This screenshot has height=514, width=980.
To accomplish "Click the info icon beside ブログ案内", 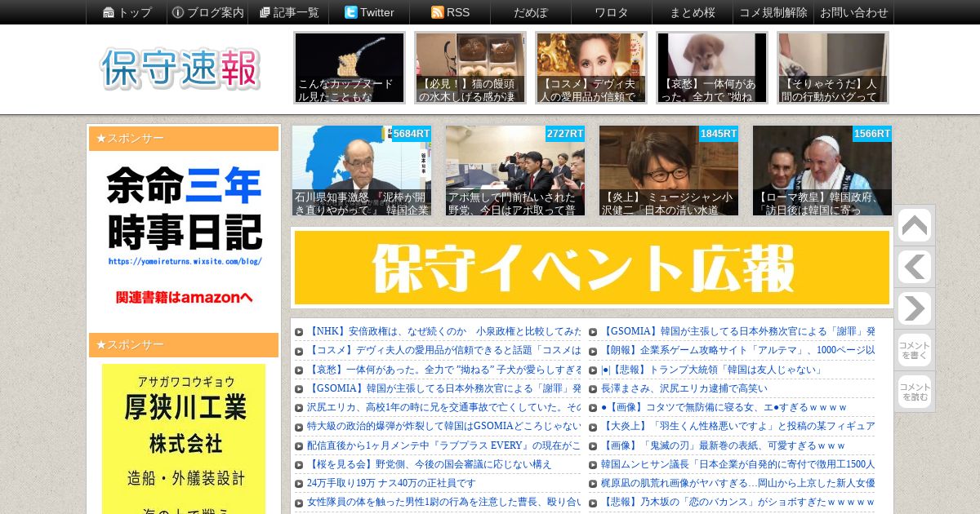I will pyautogui.click(x=178, y=12).
